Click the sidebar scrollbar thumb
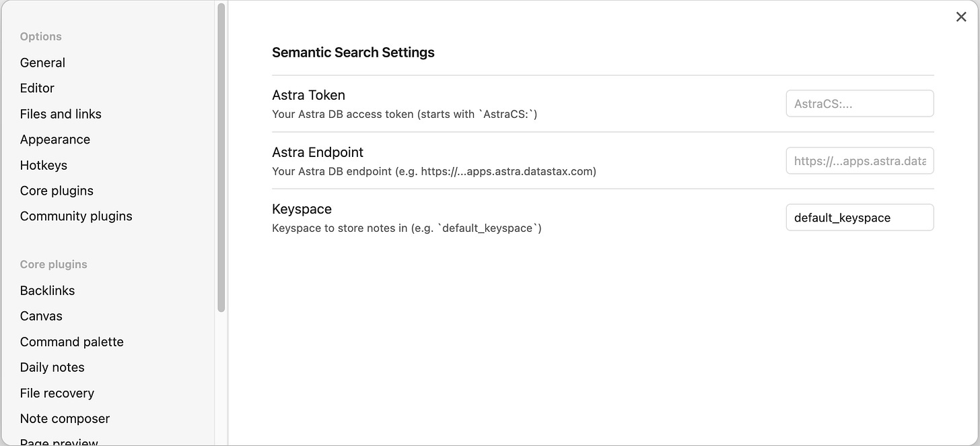The width and height of the screenshot is (980, 446). click(x=221, y=158)
